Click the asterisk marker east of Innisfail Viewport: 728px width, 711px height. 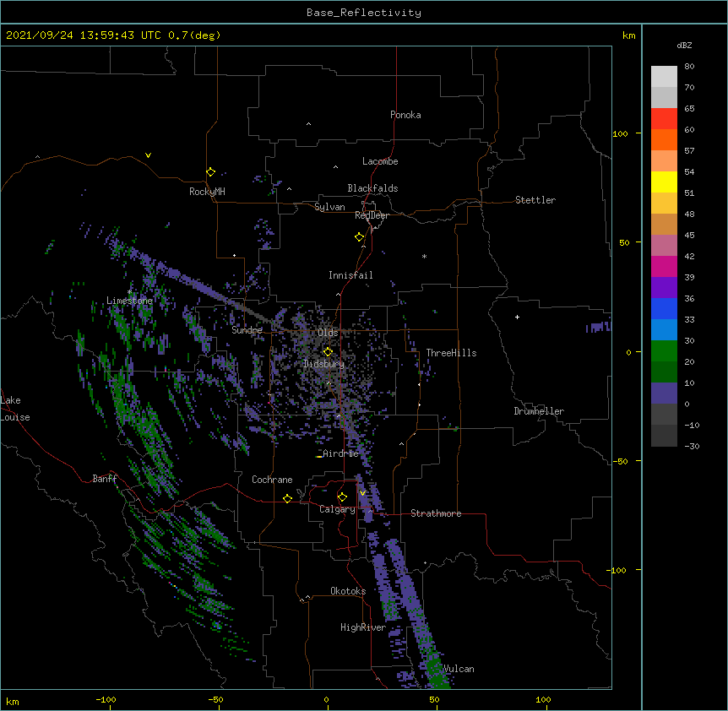tap(424, 256)
